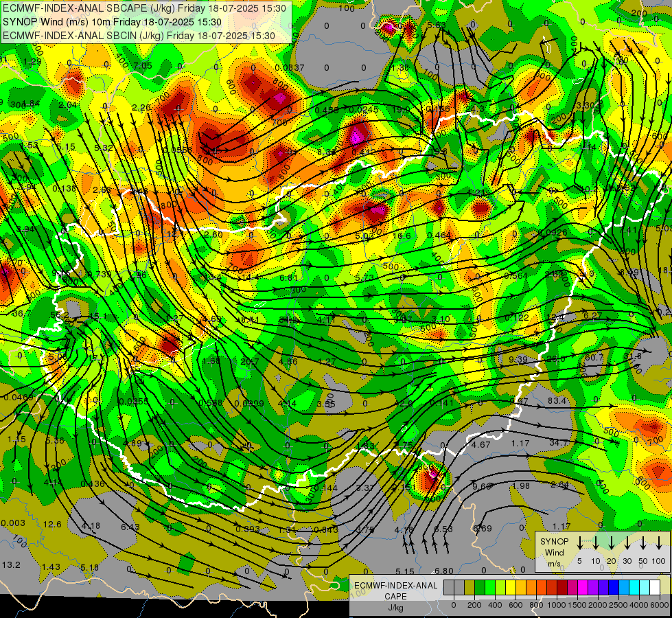Click the '42.0' value on the map
672x618 pixels.
pyautogui.click(x=404, y=404)
